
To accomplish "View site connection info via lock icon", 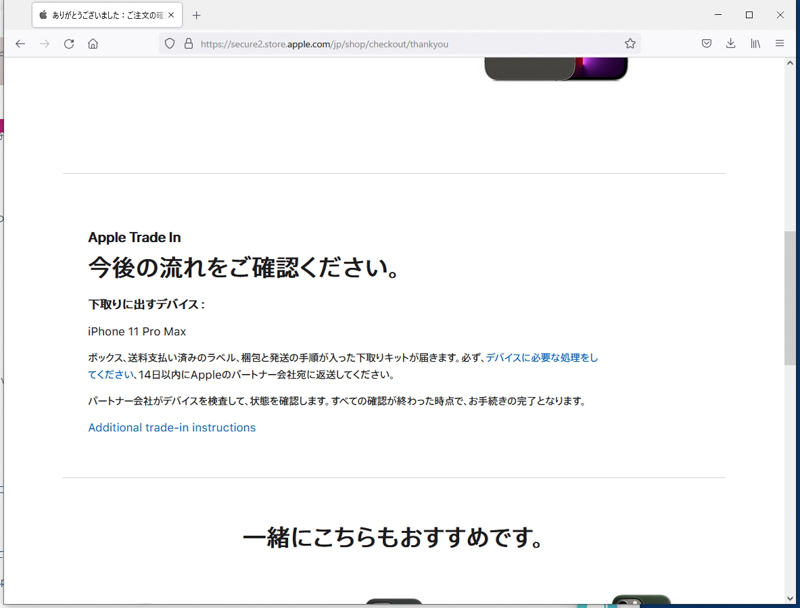I will 187,44.
